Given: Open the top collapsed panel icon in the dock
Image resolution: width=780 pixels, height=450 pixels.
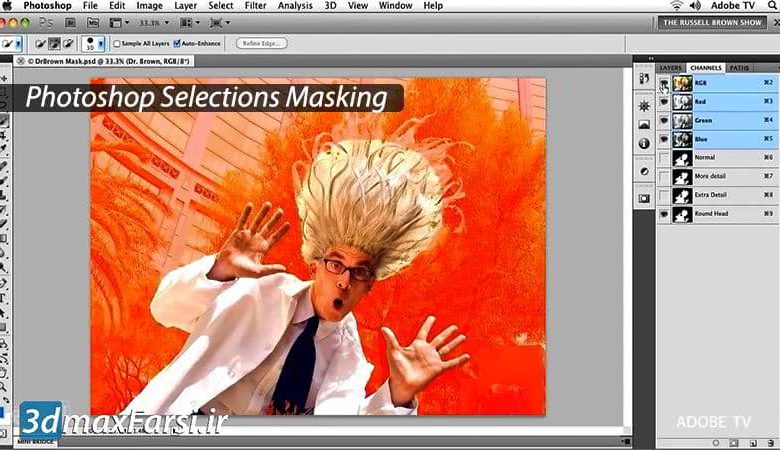Looking at the screenshot, I should 644,78.
